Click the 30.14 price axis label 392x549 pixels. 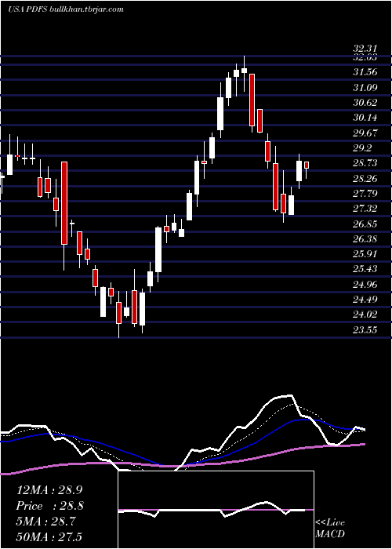(365, 118)
